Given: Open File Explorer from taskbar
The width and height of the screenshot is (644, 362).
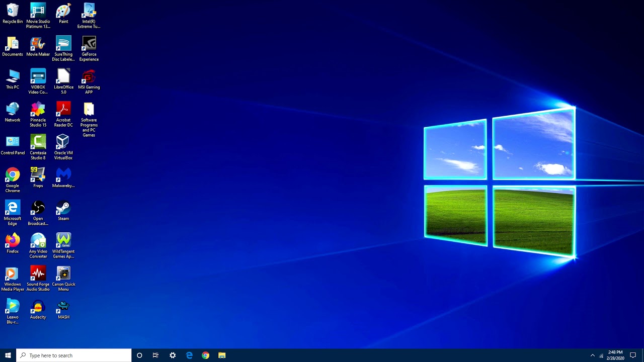Looking at the screenshot, I should pos(222,355).
